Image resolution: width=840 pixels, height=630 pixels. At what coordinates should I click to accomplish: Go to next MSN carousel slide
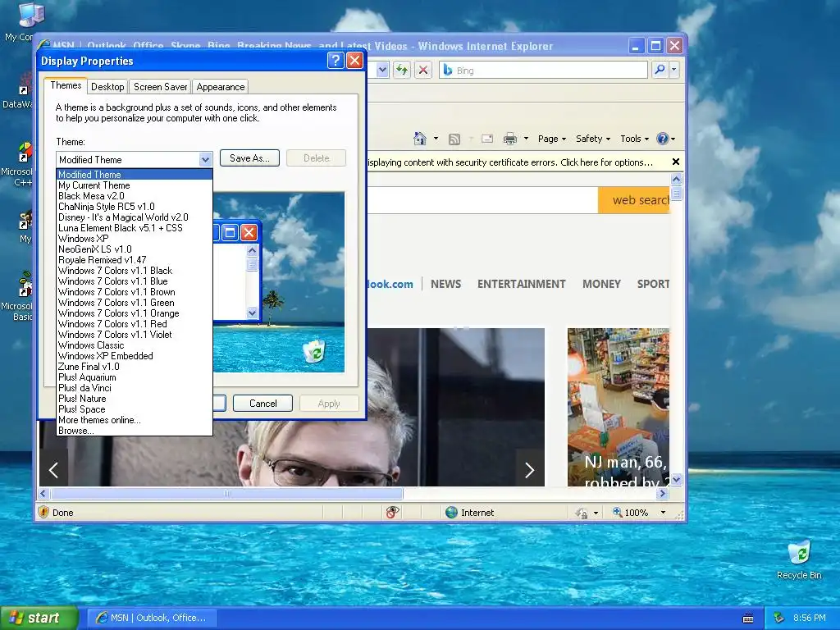pos(529,470)
